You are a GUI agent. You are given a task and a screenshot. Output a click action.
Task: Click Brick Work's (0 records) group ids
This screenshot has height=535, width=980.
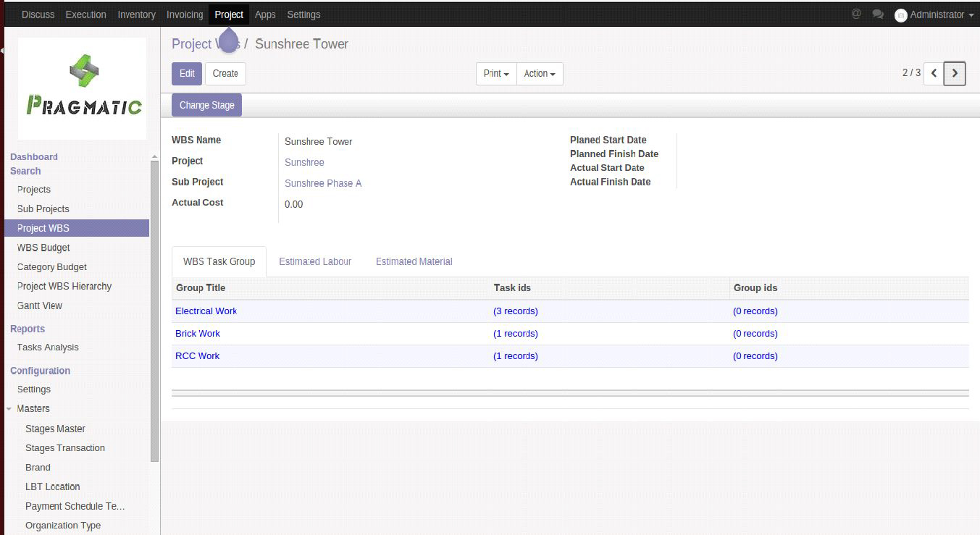755,334
